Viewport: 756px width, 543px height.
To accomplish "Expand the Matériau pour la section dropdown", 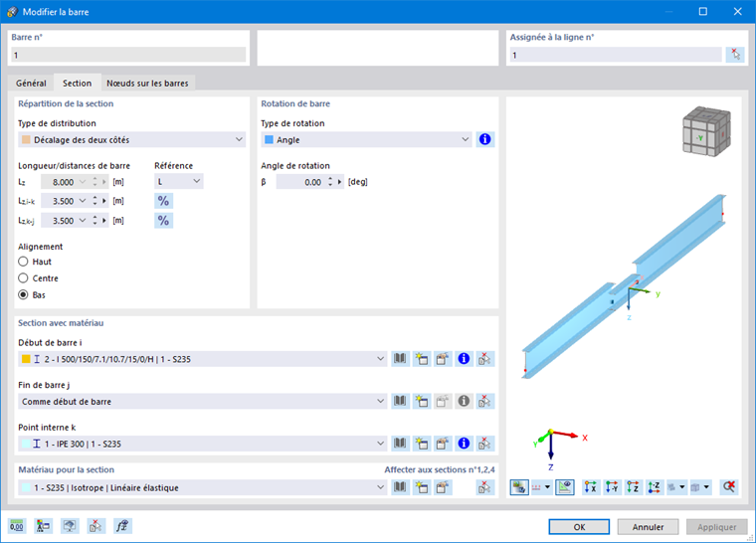I will (380, 487).
